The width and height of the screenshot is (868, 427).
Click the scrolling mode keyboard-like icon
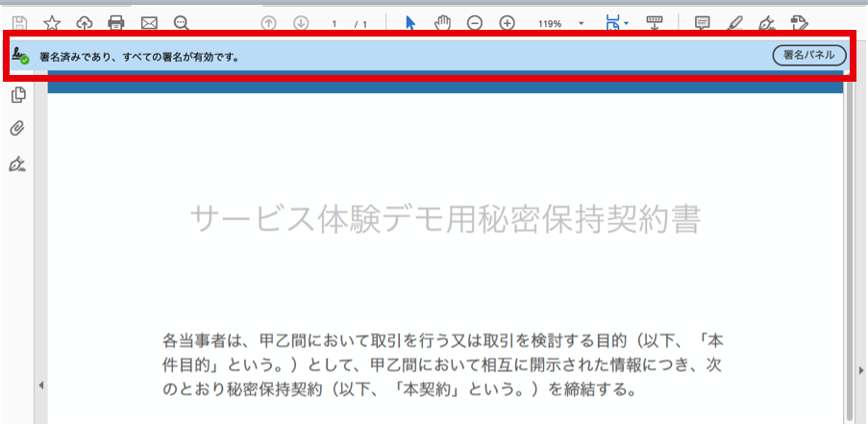pos(655,23)
